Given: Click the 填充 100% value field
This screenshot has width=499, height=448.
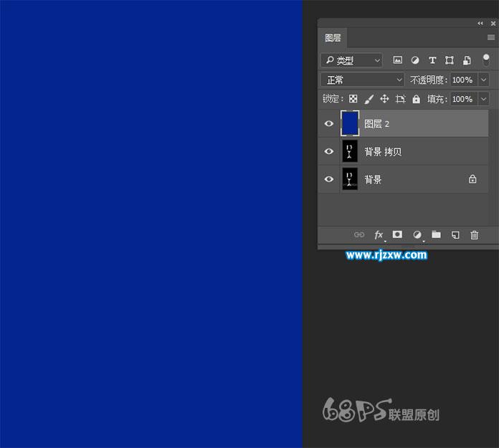Looking at the screenshot, I should 464,99.
